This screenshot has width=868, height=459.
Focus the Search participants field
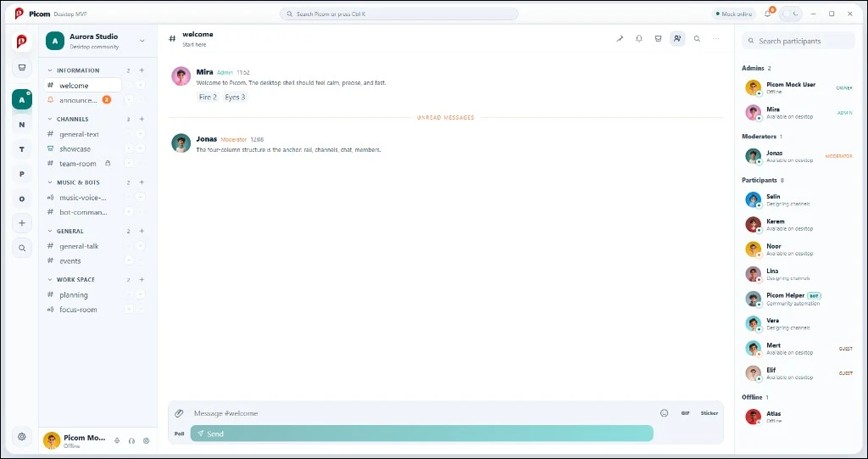(x=798, y=41)
